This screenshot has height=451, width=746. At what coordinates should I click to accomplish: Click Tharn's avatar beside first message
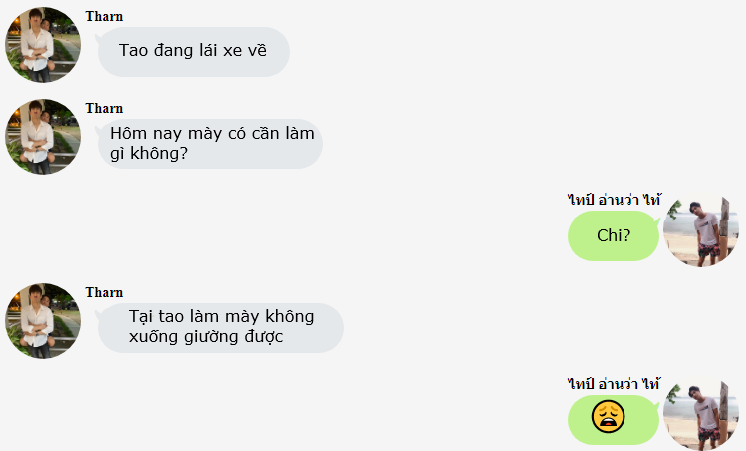click(43, 45)
